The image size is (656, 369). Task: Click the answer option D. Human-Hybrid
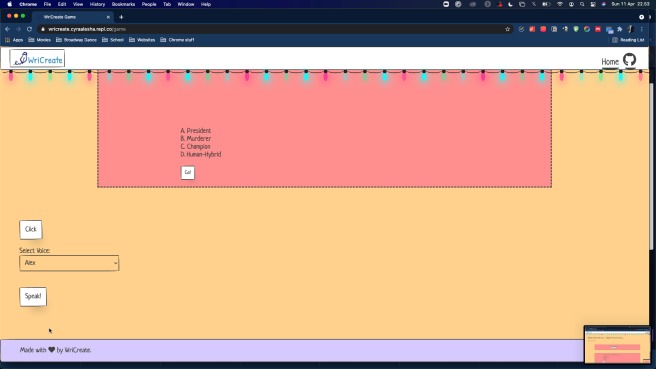pyautogui.click(x=201, y=154)
